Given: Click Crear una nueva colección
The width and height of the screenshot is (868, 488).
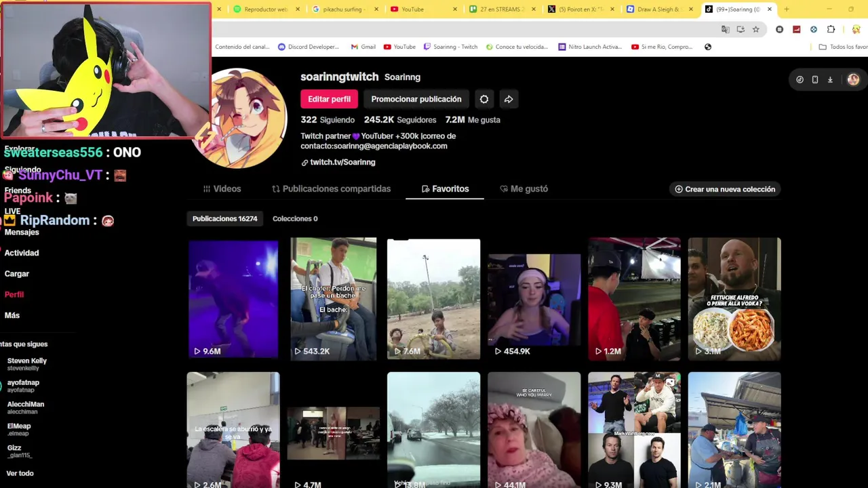Looking at the screenshot, I should tap(725, 189).
